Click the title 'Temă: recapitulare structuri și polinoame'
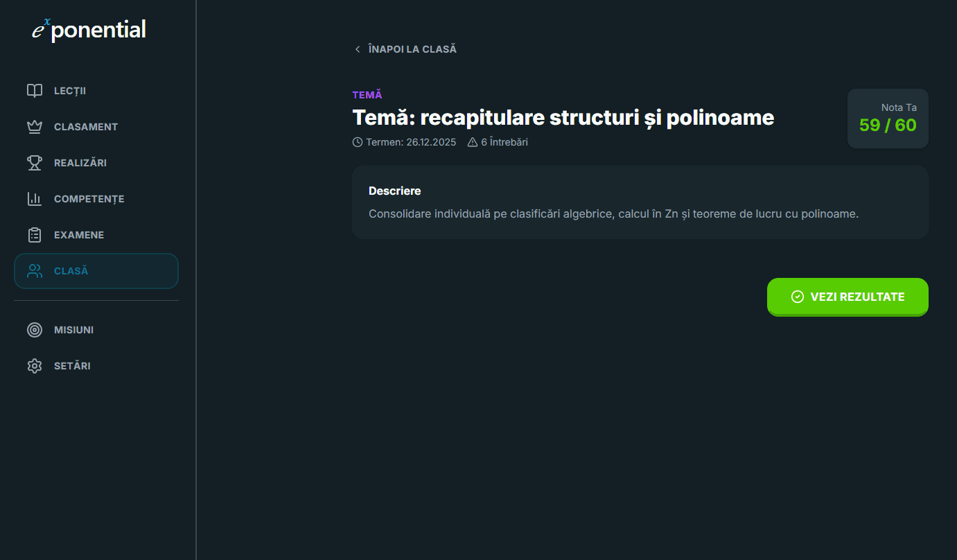The height and width of the screenshot is (560, 957). pos(563,117)
